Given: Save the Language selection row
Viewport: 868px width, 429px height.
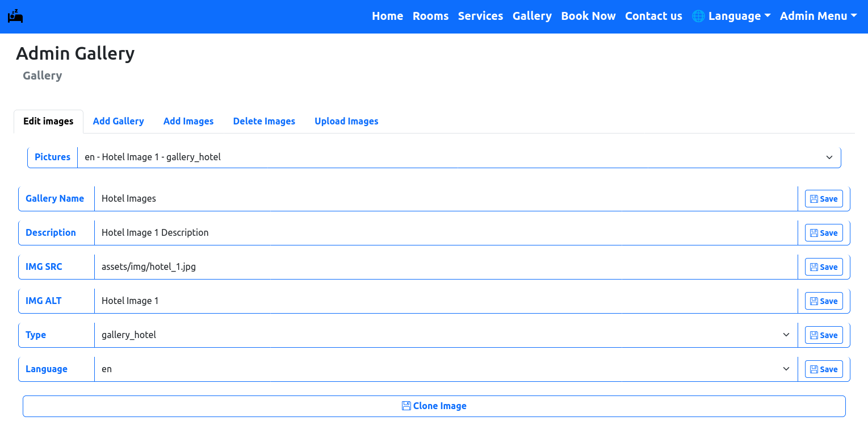Looking at the screenshot, I should 824,369.
